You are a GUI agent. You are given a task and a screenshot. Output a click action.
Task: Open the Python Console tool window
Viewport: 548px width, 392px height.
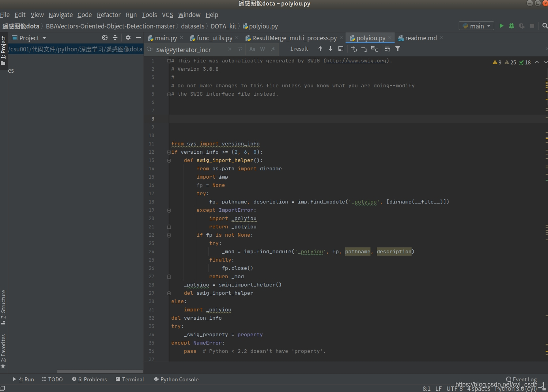tap(176, 379)
